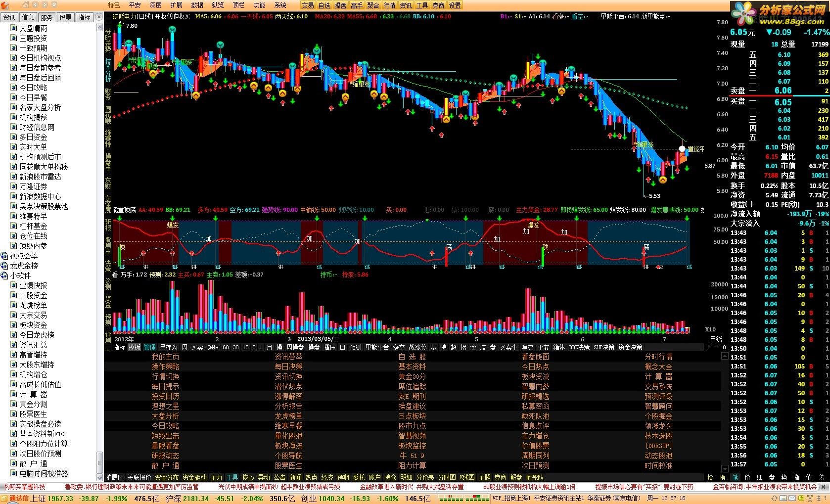Viewport: 830px width, 504px height.
Task: Open 今日机构视点 in the sidebar list
Action: [x=40, y=58]
